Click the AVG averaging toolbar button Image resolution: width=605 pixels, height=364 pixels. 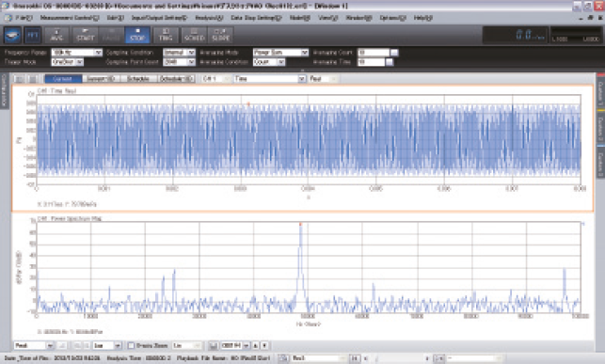click(x=56, y=36)
